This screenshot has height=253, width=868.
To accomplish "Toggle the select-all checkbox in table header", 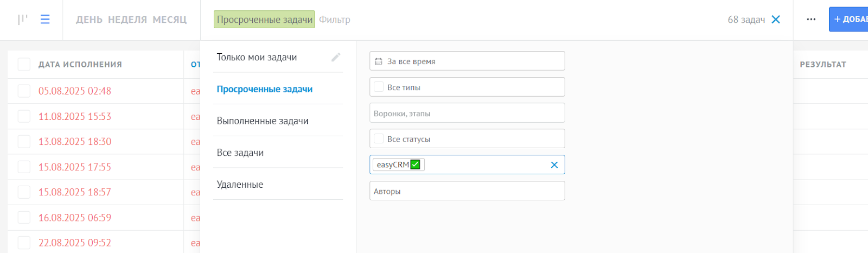I will (24, 65).
